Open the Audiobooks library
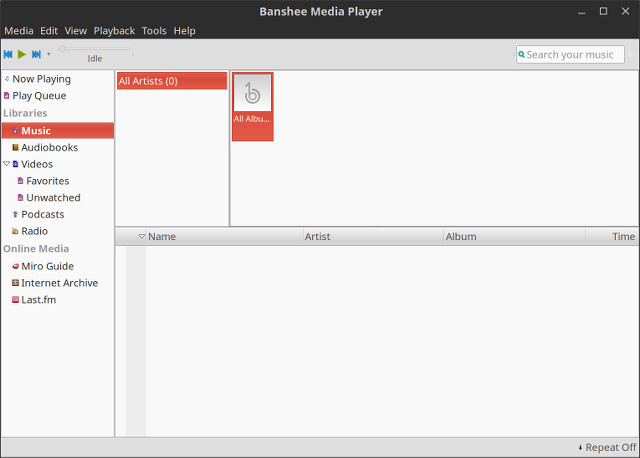 point(49,147)
